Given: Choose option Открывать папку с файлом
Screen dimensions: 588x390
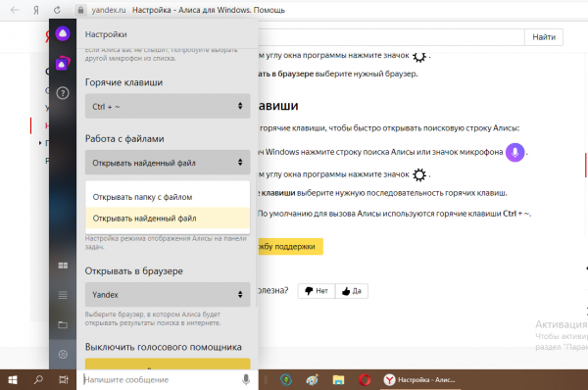Looking at the screenshot, I should pos(168,197).
